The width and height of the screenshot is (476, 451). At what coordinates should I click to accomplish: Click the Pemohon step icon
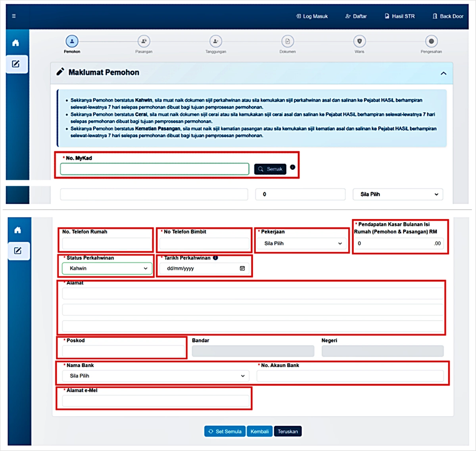[72, 41]
